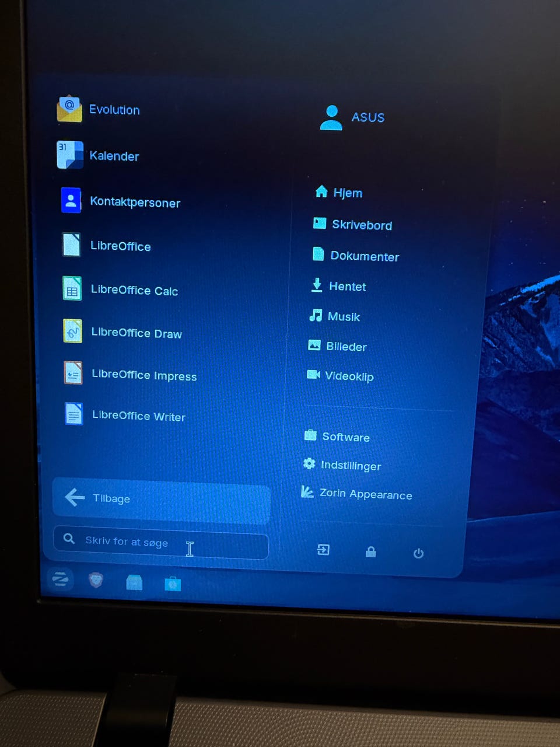Open the LibreOffice Writer icon
This screenshot has width=560, height=747.
point(74,414)
